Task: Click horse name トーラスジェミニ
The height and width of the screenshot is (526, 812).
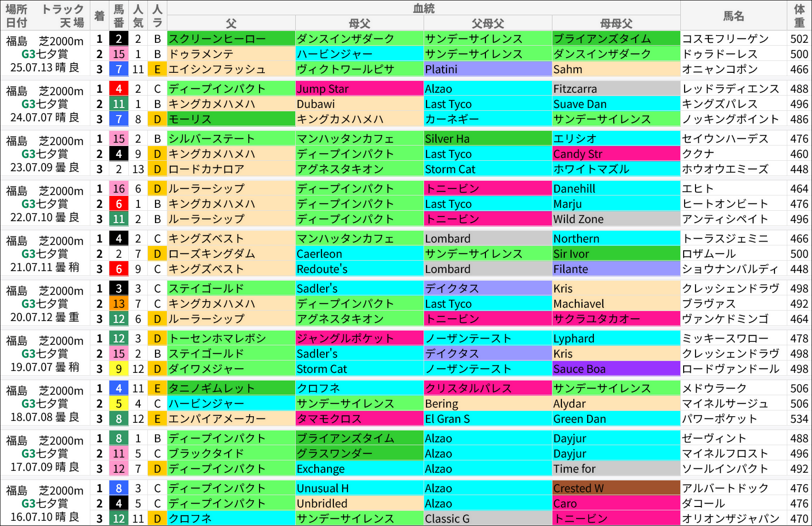Action: (725, 239)
